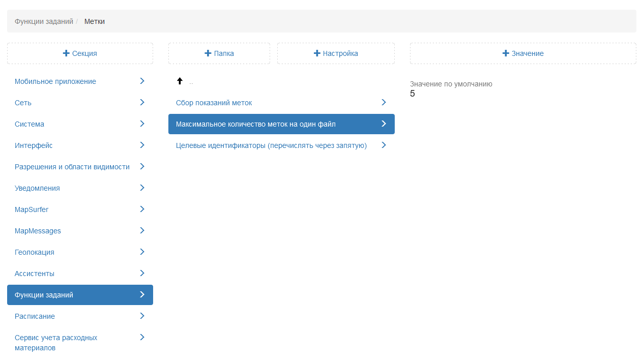Open Сеть section
The image size is (644, 362).
click(80, 103)
